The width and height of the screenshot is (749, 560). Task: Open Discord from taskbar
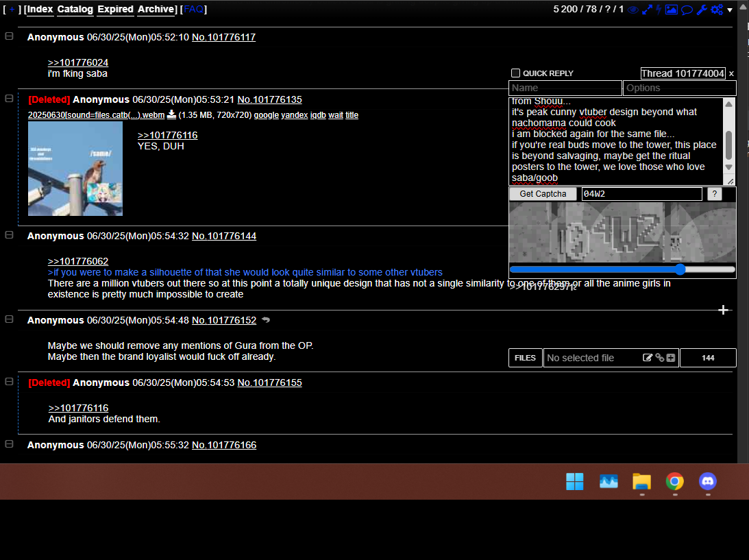tap(708, 482)
